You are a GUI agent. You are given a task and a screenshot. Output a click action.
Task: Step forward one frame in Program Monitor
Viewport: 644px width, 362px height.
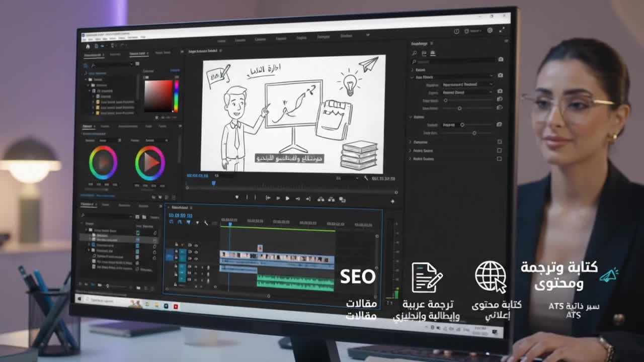[x=297, y=199]
